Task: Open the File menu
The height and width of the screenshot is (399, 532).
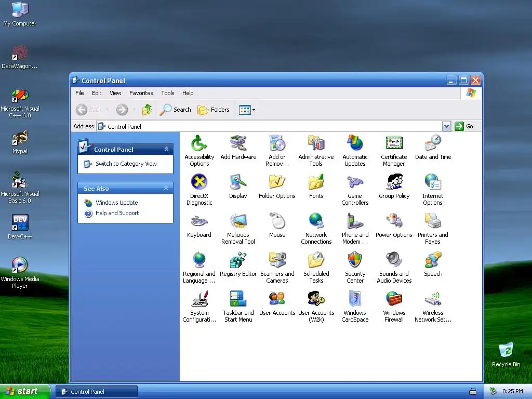Action: point(79,93)
